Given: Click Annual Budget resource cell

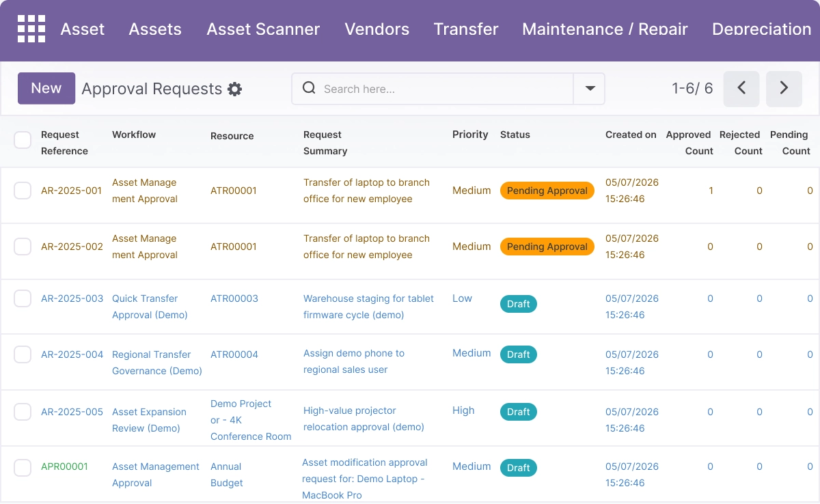Looking at the screenshot, I should pyautogui.click(x=226, y=475).
